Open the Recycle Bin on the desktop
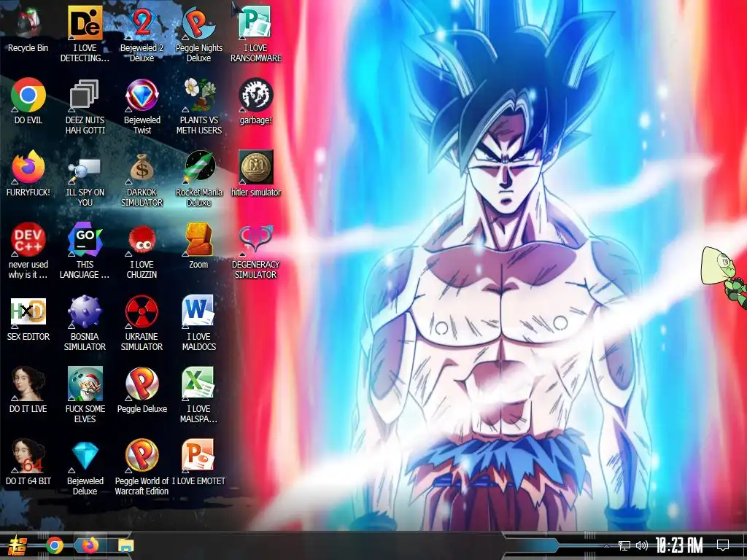 click(28, 29)
